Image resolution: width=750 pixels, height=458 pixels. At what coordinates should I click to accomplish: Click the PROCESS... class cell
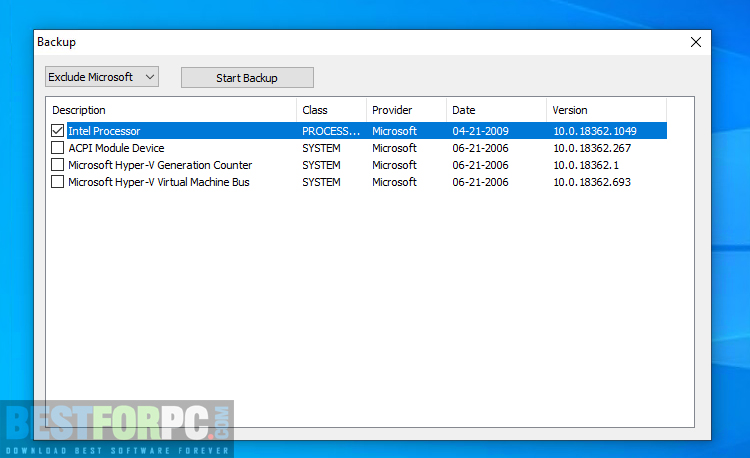click(x=331, y=131)
